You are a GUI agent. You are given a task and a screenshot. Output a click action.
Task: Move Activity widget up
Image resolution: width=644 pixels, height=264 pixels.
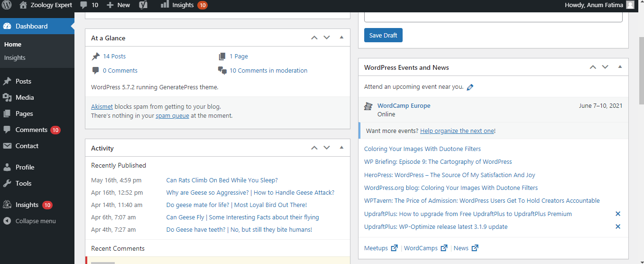314,148
